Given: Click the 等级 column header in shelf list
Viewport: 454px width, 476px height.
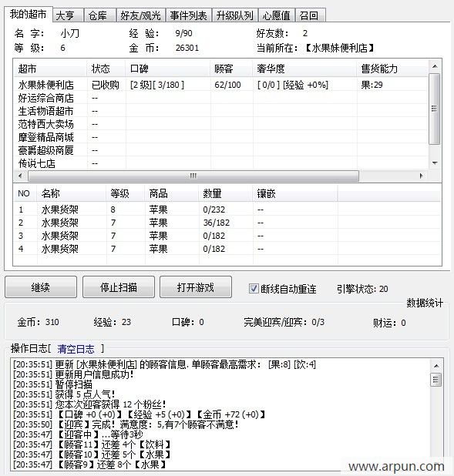Looking at the screenshot, I should pyautogui.click(x=126, y=193).
